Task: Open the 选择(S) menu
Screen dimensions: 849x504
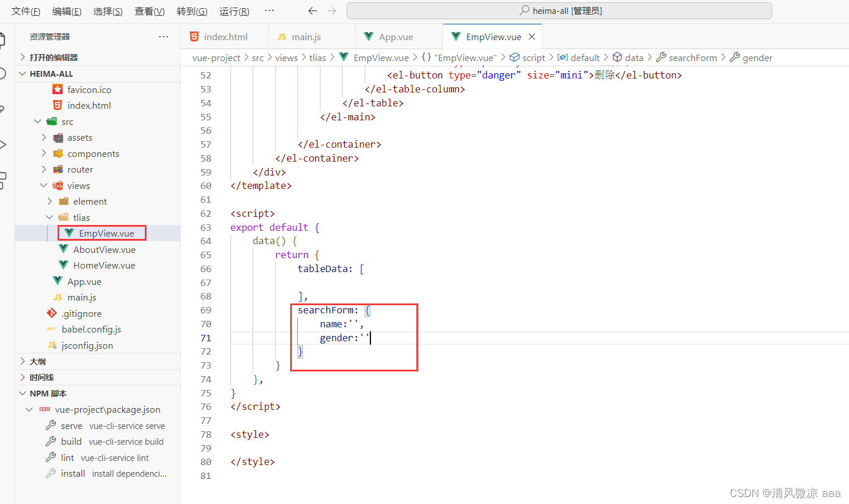Action: (108, 11)
